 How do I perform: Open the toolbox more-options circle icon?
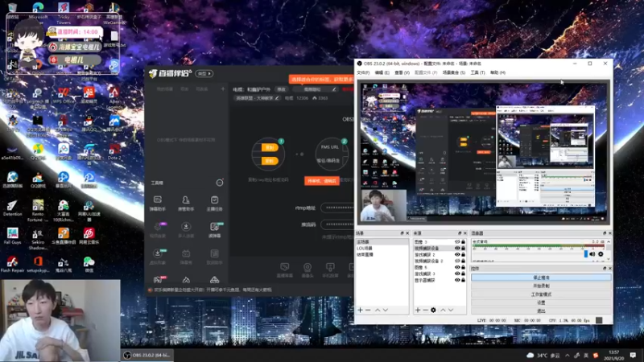(x=220, y=183)
